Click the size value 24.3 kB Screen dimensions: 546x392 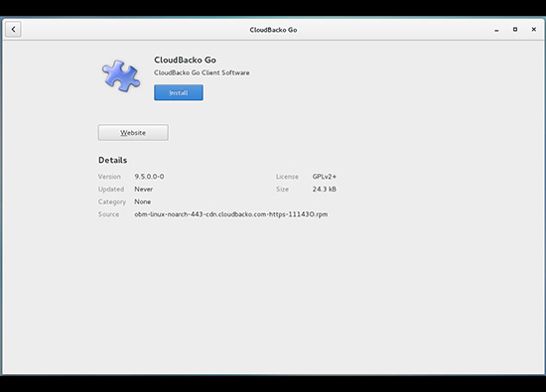325,189
